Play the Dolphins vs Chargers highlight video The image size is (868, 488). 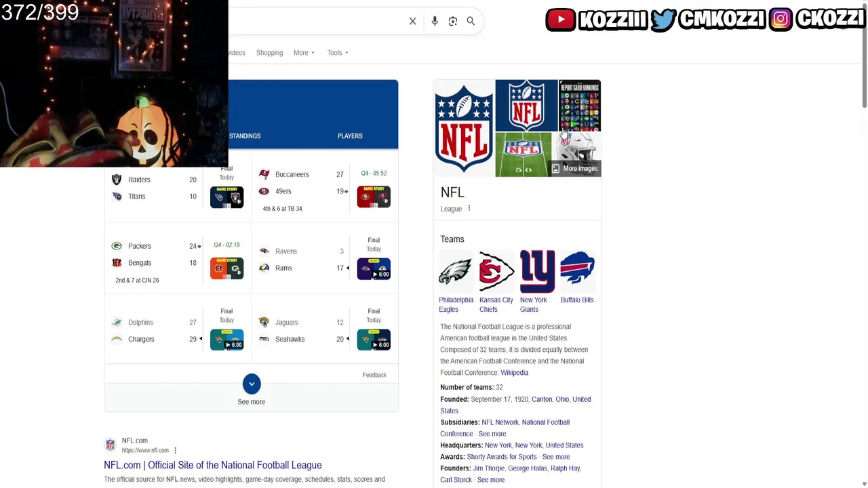click(226, 340)
